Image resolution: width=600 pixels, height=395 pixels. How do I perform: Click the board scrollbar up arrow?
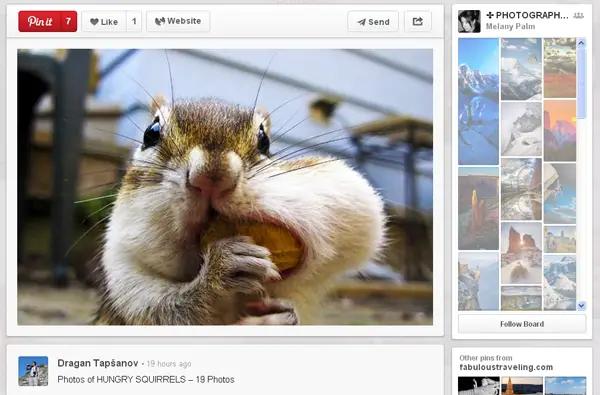point(582,42)
